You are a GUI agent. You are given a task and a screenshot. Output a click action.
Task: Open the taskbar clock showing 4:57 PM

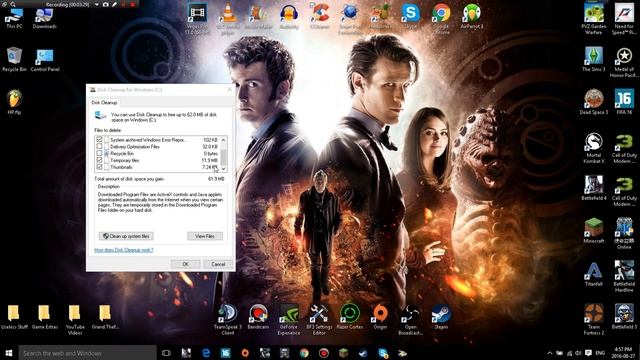[624, 353]
